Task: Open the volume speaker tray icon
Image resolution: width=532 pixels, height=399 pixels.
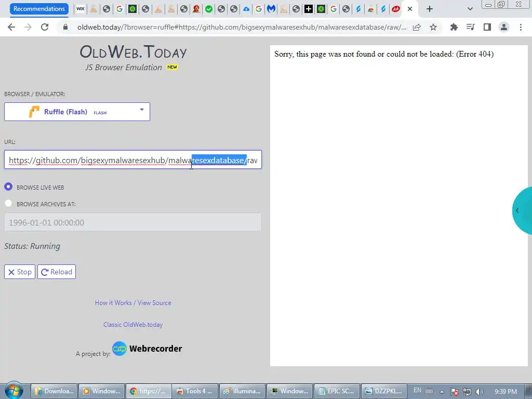Action: coord(480,392)
